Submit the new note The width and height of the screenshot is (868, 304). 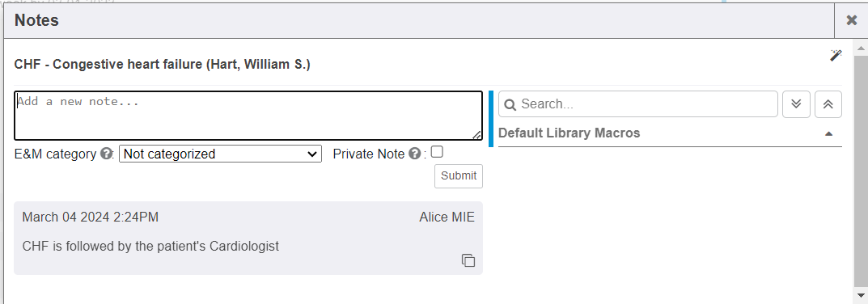point(459,176)
